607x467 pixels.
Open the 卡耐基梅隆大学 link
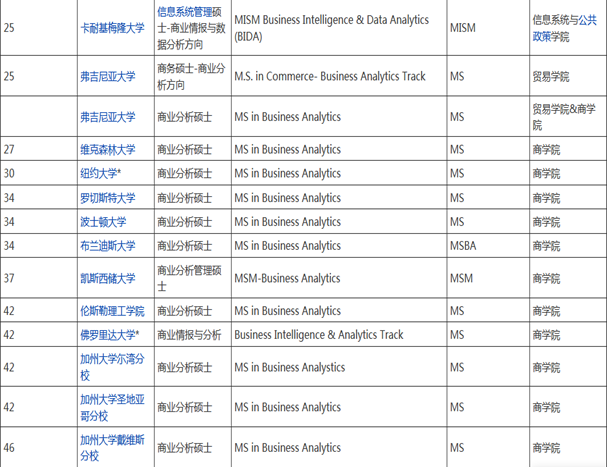pos(112,28)
